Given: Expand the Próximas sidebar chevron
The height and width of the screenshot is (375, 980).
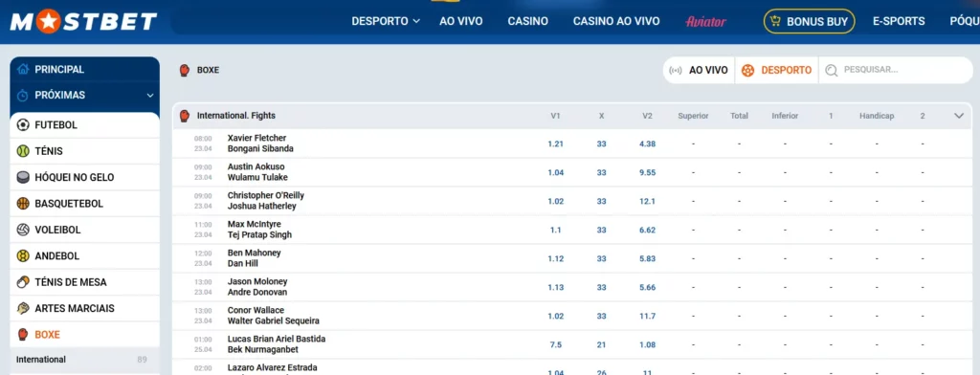Looking at the screenshot, I should coord(150,96).
